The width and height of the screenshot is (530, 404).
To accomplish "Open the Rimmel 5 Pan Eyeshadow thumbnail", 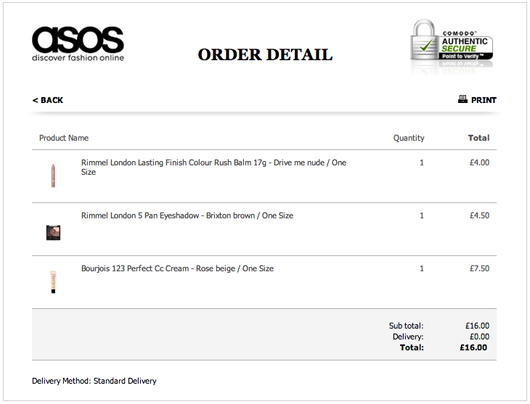I will pyautogui.click(x=53, y=233).
